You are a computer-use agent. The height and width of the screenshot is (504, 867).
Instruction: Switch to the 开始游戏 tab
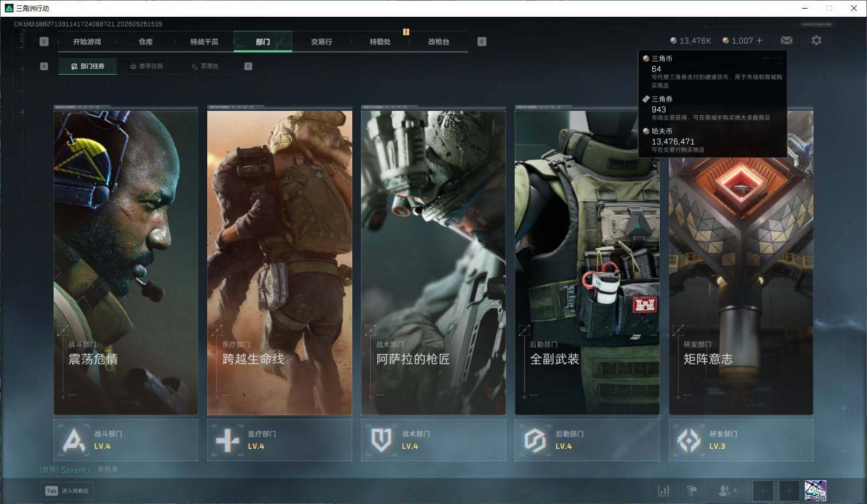[x=87, y=42]
